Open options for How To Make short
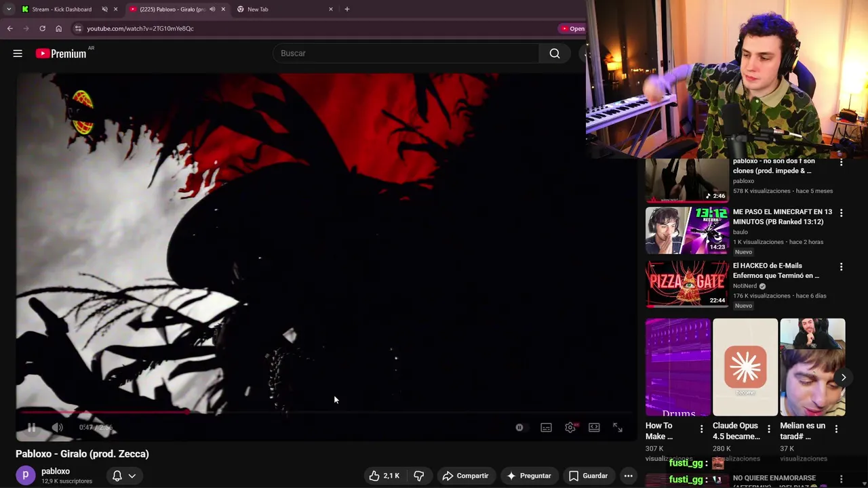 [702, 429]
